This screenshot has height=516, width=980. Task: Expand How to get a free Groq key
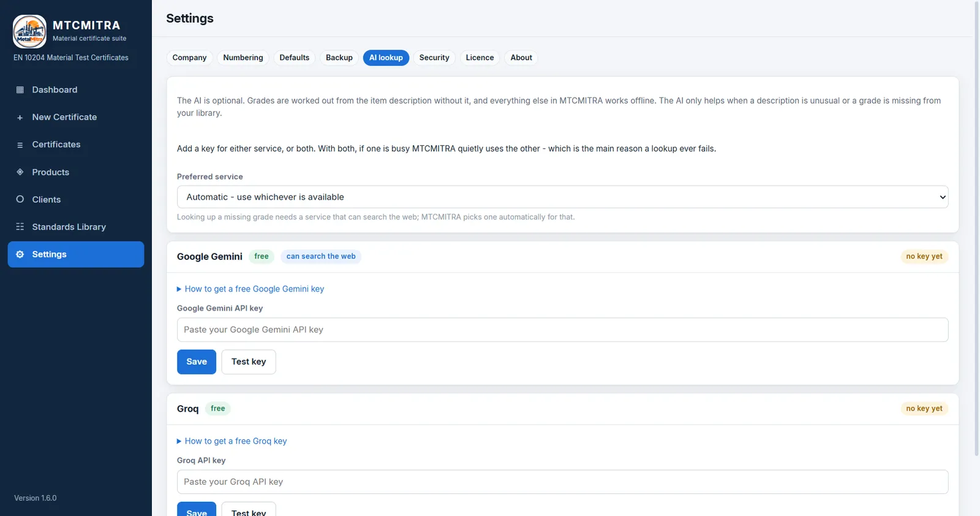click(x=232, y=441)
